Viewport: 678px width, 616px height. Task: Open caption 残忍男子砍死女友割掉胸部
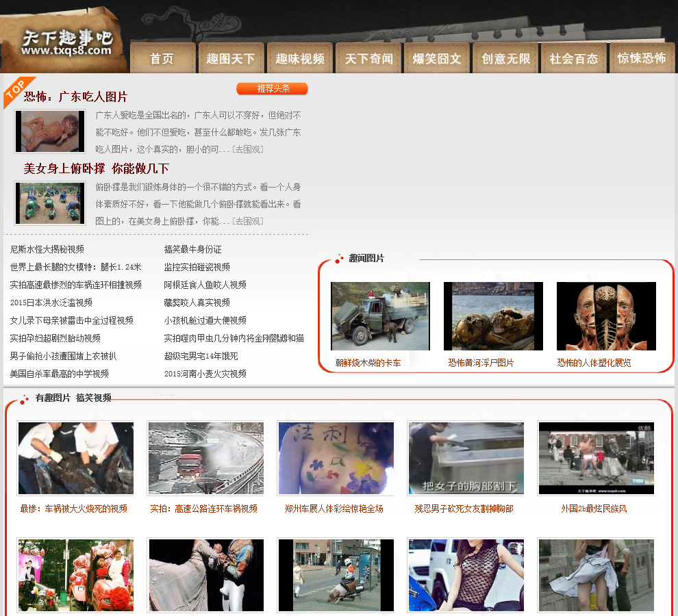464,509
